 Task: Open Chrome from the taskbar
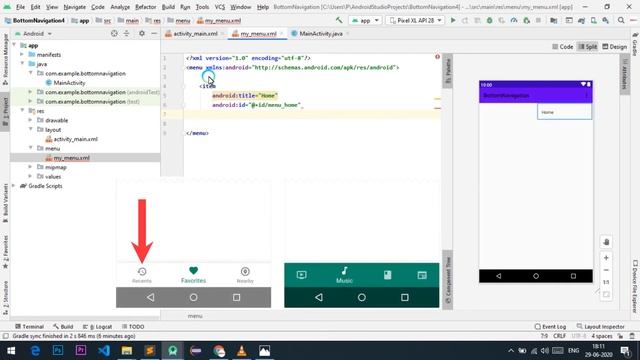point(219,351)
